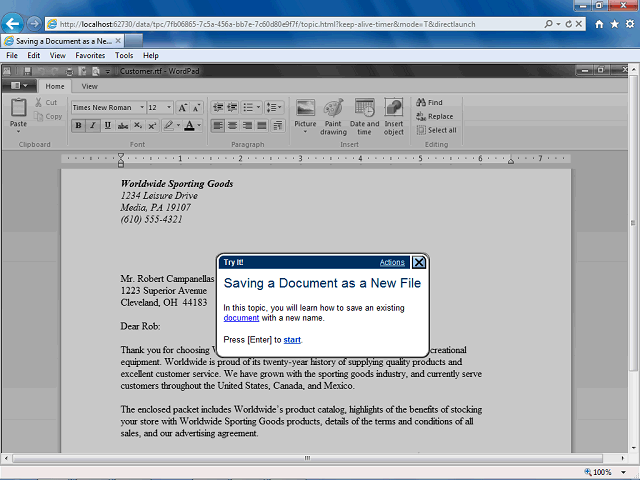
Task: Open the font color dropdown arrow
Action: click(199, 126)
